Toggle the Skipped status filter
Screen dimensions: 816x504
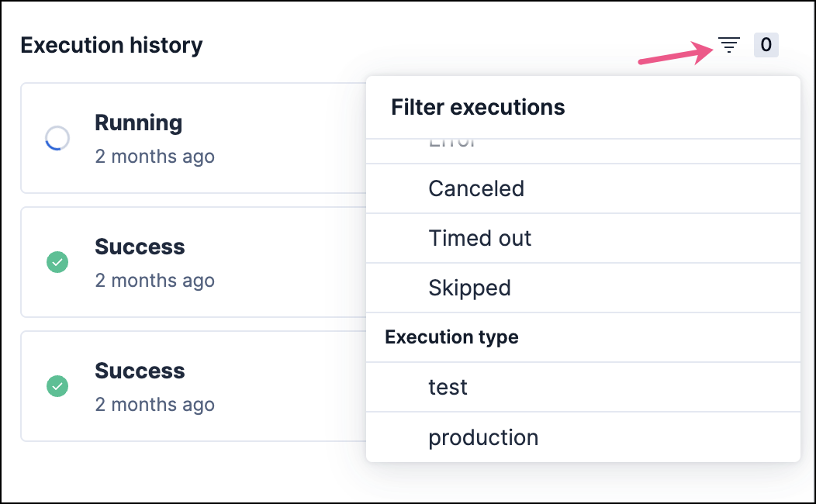pyautogui.click(x=469, y=288)
